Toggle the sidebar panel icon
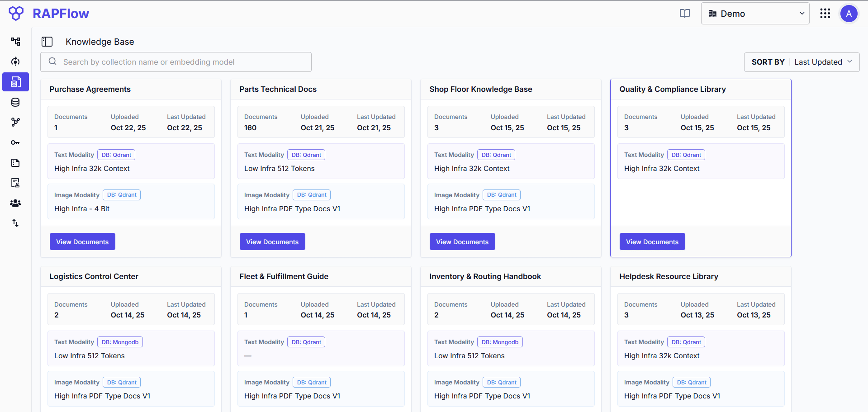Viewport: 868px width, 412px height. pos(47,42)
